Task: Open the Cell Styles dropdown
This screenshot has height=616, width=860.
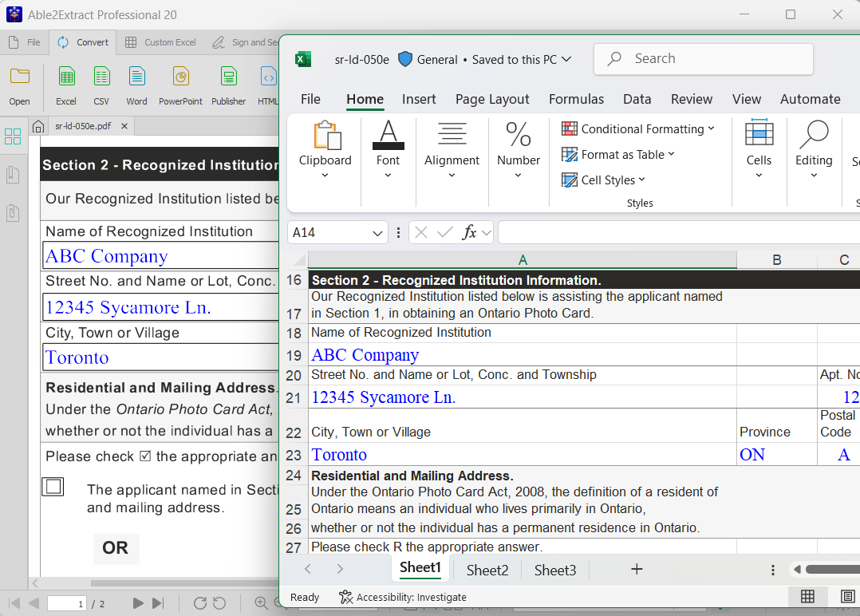Action: pos(603,180)
